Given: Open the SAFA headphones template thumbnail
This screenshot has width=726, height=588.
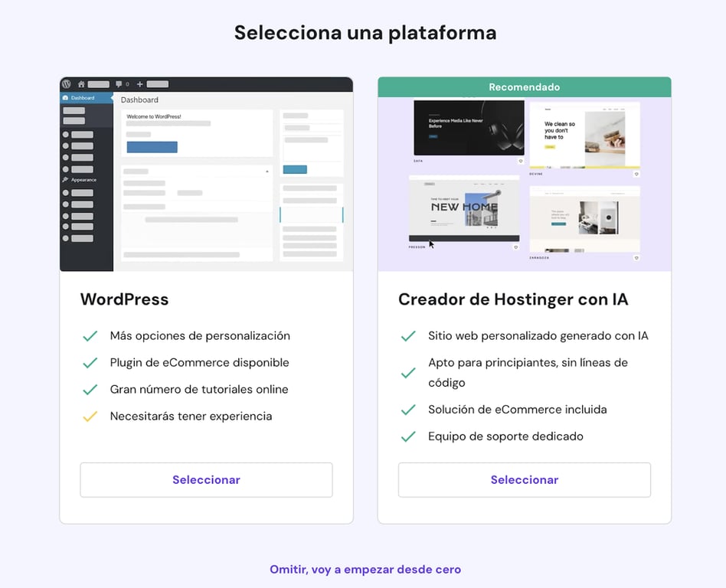Looking at the screenshot, I should click(469, 128).
